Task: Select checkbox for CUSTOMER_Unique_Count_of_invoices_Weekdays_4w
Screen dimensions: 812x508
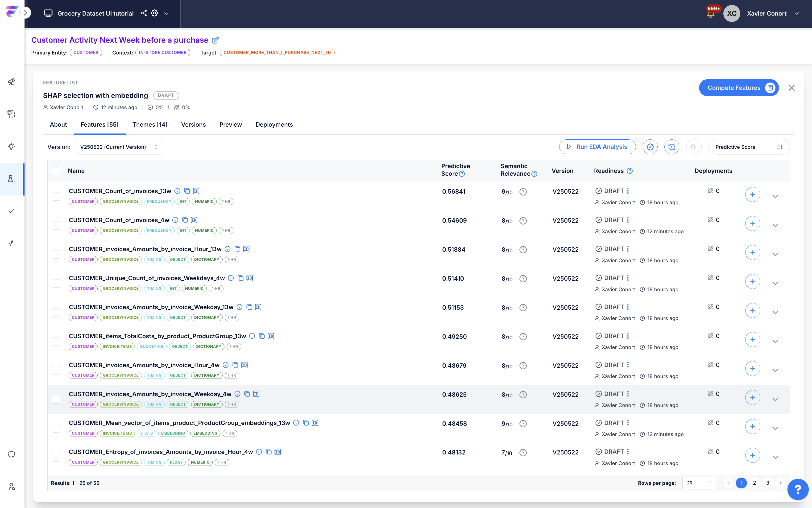Action: click(56, 283)
